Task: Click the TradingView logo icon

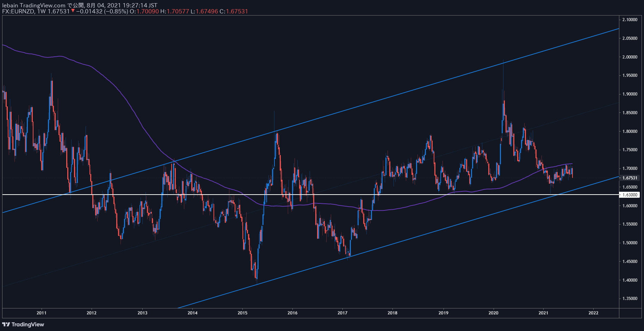Action: tap(6, 324)
